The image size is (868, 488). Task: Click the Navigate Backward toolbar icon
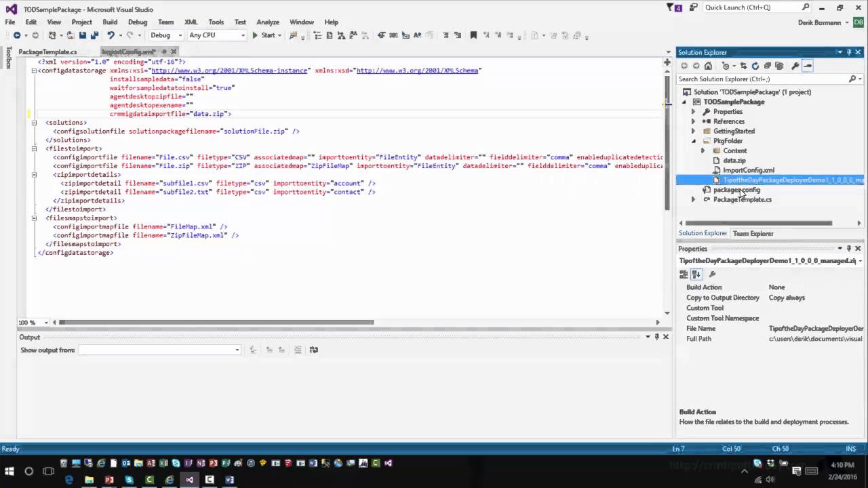pos(17,35)
